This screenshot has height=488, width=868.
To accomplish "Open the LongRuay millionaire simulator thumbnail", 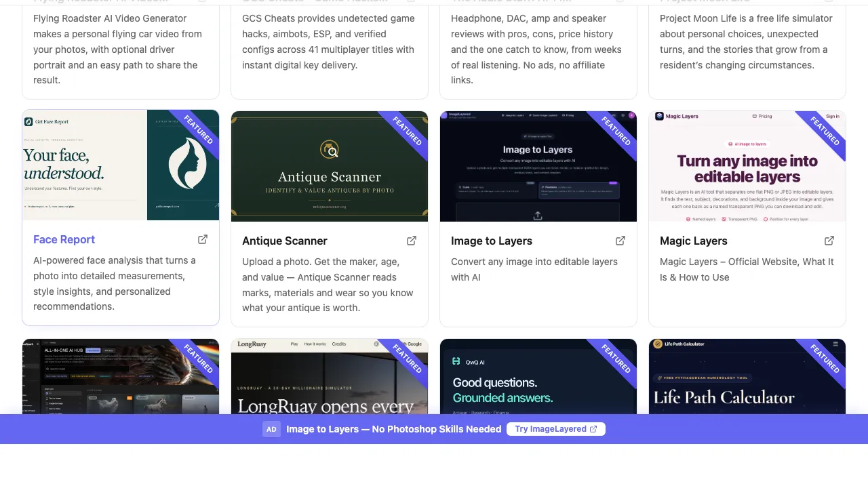I will coord(330,377).
